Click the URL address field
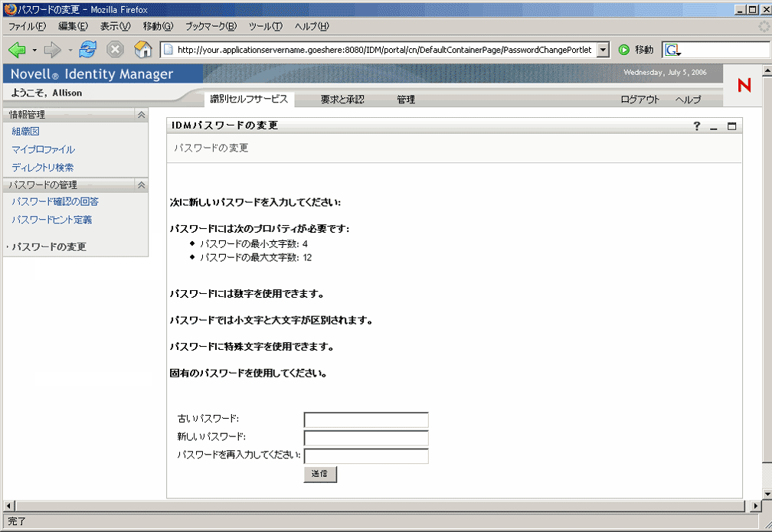 (384, 50)
